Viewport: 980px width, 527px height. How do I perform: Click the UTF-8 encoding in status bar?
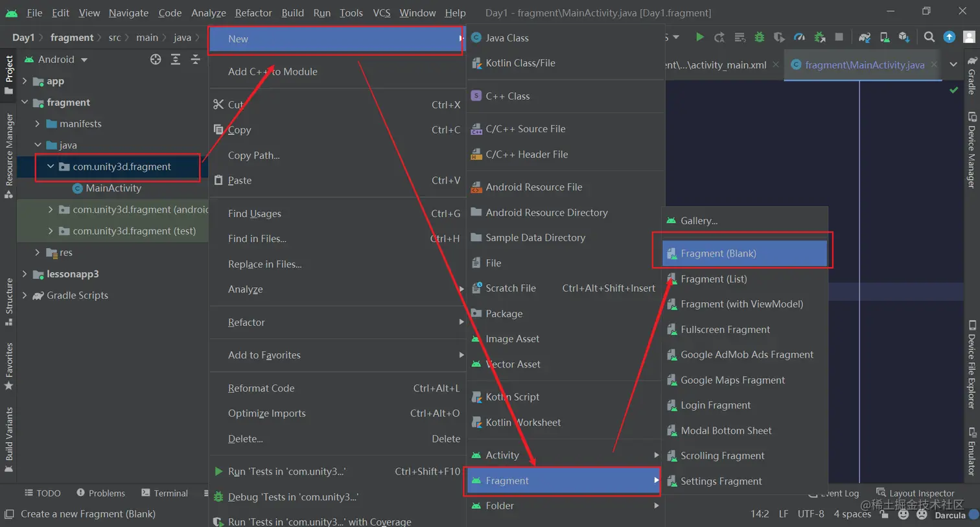pyautogui.click(x=811, y=514)
